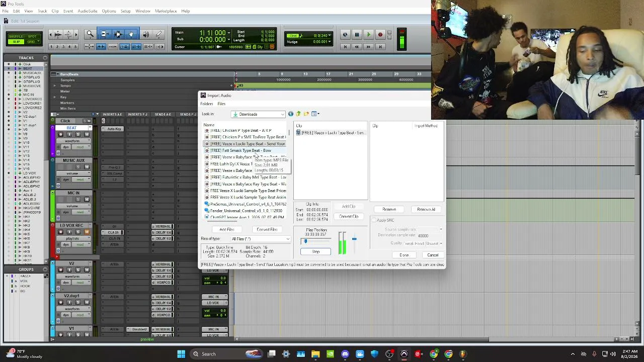The image size is (644, 362).
Task: Click the audition volume slider
Action: click(x=354, y=239)
